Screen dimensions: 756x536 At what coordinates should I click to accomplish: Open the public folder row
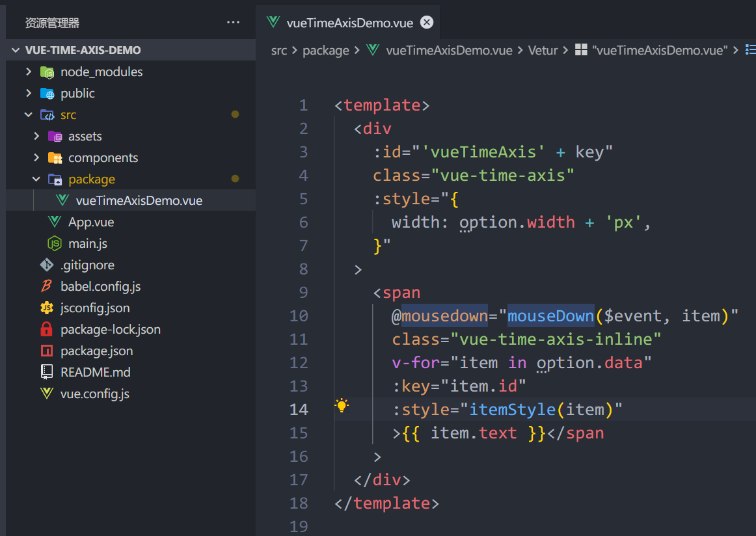pyautogui.click(x=131, y=93)
